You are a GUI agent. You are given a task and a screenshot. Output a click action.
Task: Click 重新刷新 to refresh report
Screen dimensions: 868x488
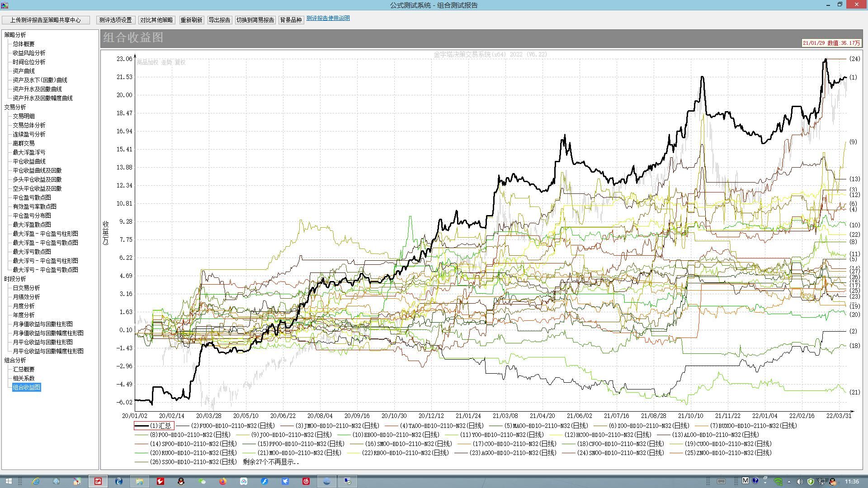coord(191,20)
